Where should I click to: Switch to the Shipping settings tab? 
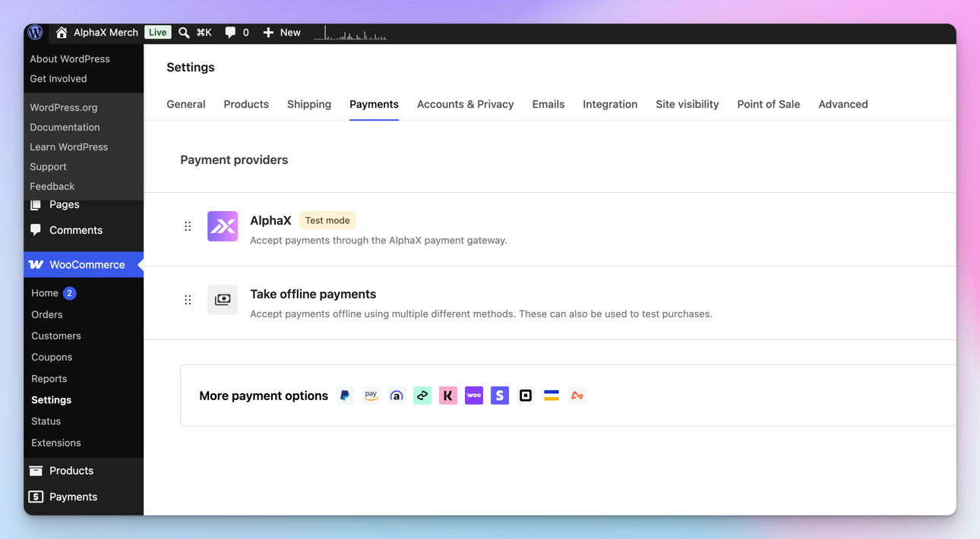pos(309,104)
